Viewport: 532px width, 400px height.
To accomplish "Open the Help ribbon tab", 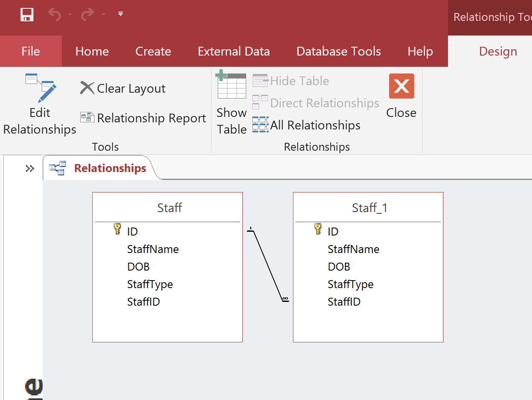I will click(x=420, y=51).
